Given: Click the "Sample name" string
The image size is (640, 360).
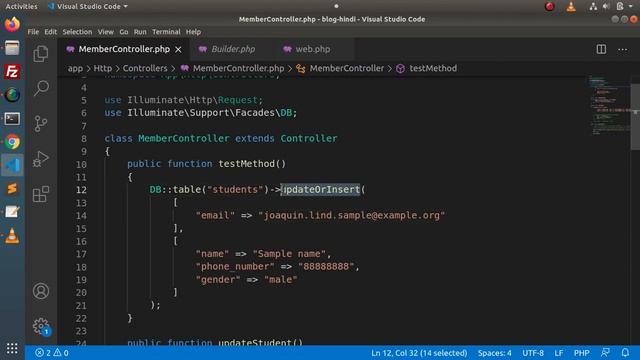Looking at the screenshot, I should (289, 253).
